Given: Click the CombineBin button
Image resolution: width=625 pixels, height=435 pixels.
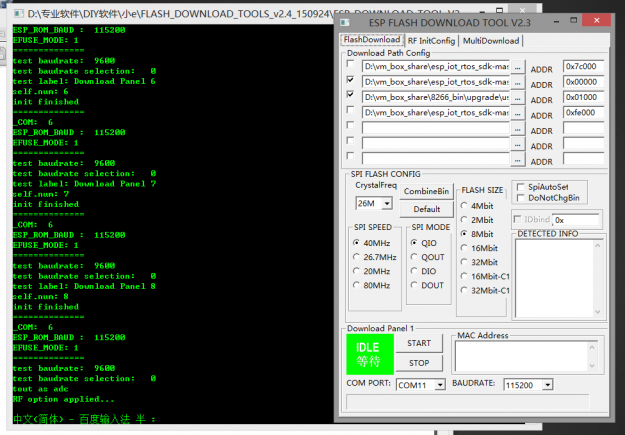Looking at the screenshot, I should (x=426, y=191).
